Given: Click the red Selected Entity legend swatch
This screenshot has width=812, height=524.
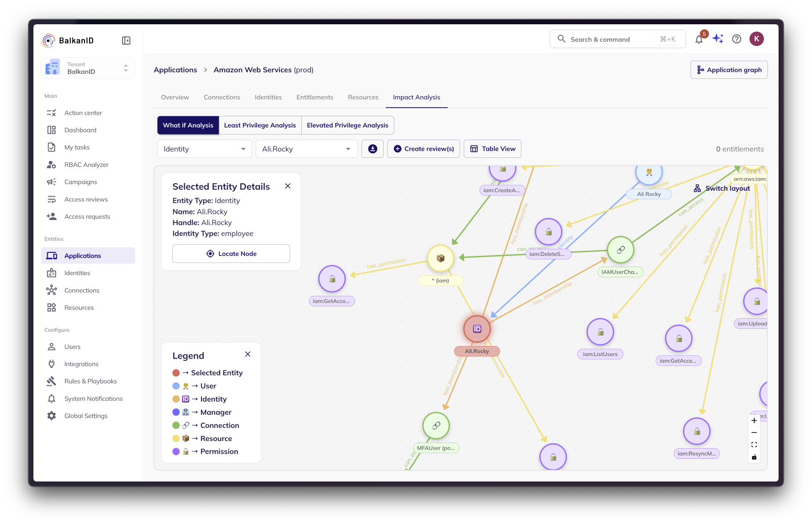Looking at the screenshot, I should tap(176, 373).
